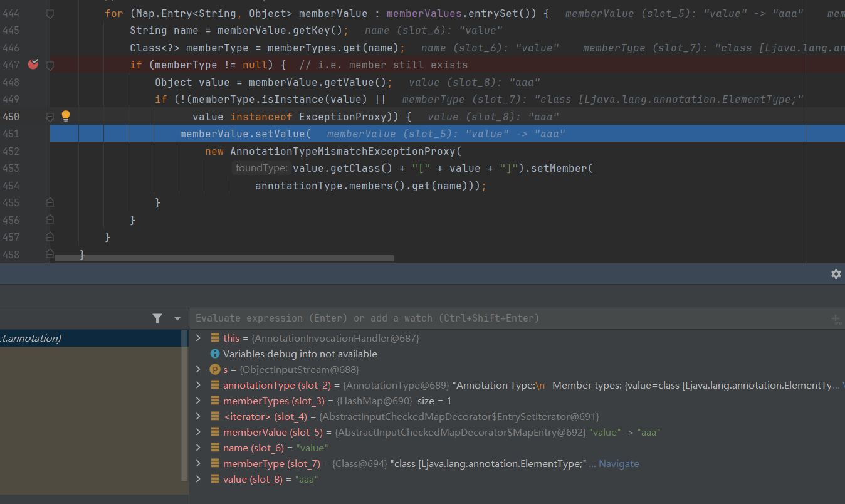Collapse the code fold on line 447

(50, 65)
